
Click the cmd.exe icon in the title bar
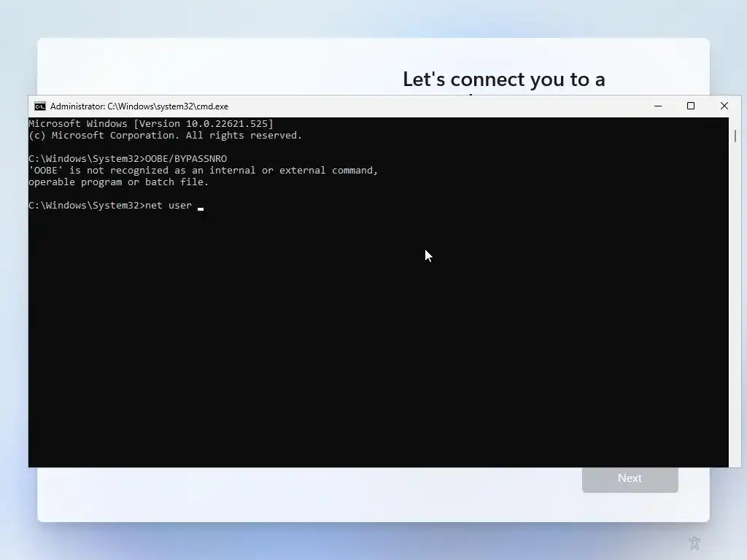[x=40, y=106]
